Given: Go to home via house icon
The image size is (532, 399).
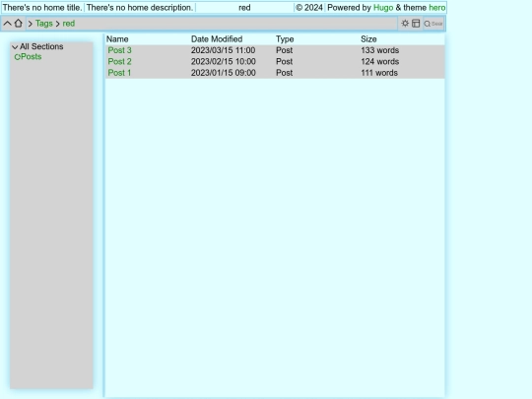Looking at the screenshot, I should [19, 23].
